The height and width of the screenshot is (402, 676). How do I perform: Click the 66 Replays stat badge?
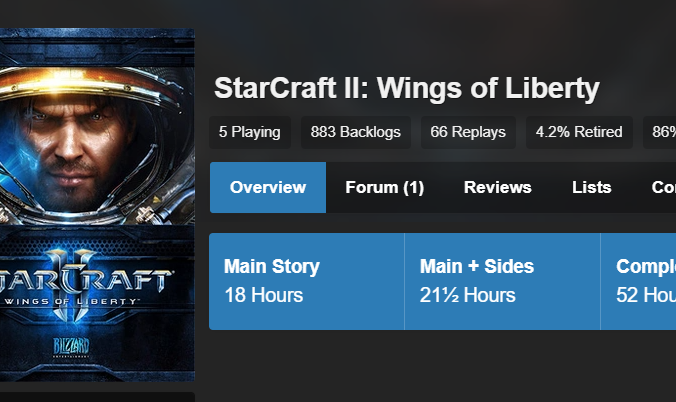tap(468, 132)
